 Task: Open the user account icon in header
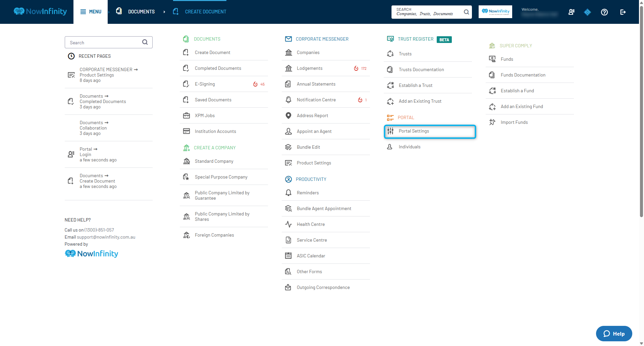point(572,12)
